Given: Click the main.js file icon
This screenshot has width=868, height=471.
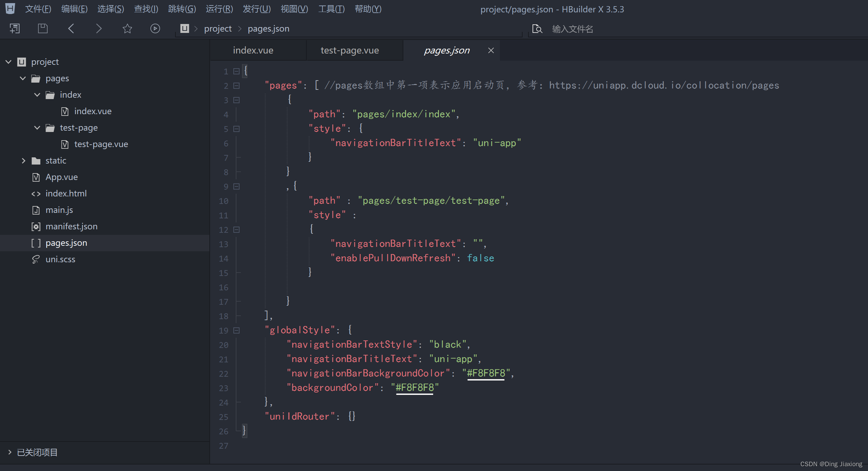Looking at the screenshot, I should [36, 210].
